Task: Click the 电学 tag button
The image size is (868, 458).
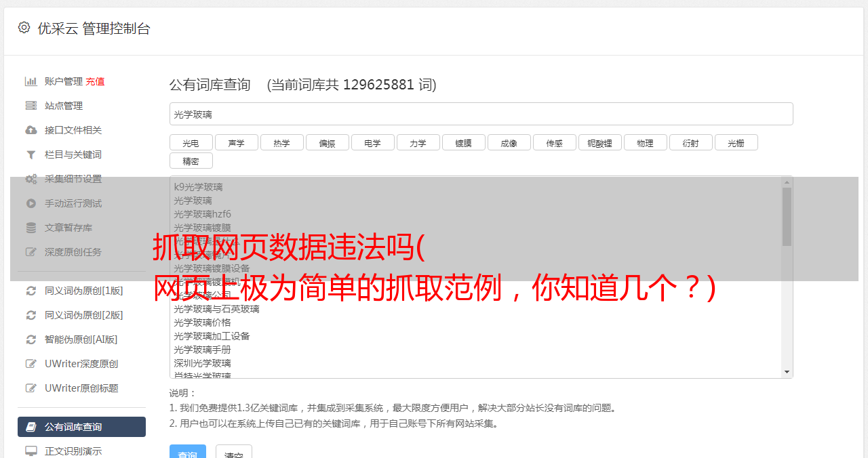Action: (x=373, y=142)
